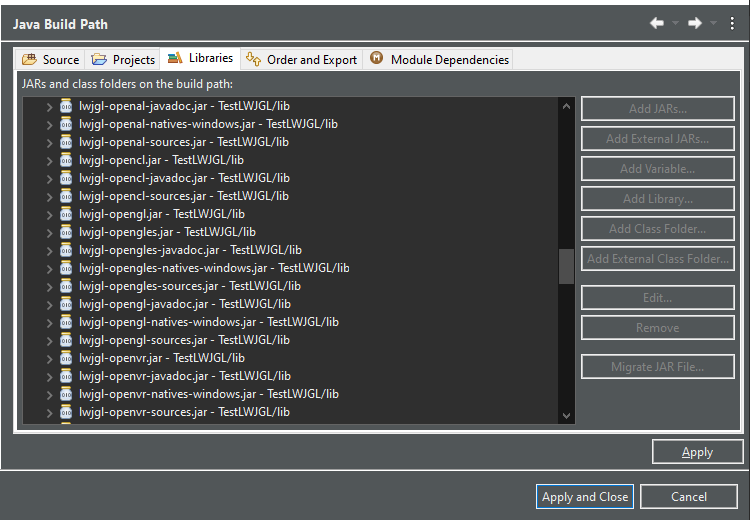Click jar icon of lwjgl-openvr.jar
This screenshot has width=750, height=520.
click(66, 358)
